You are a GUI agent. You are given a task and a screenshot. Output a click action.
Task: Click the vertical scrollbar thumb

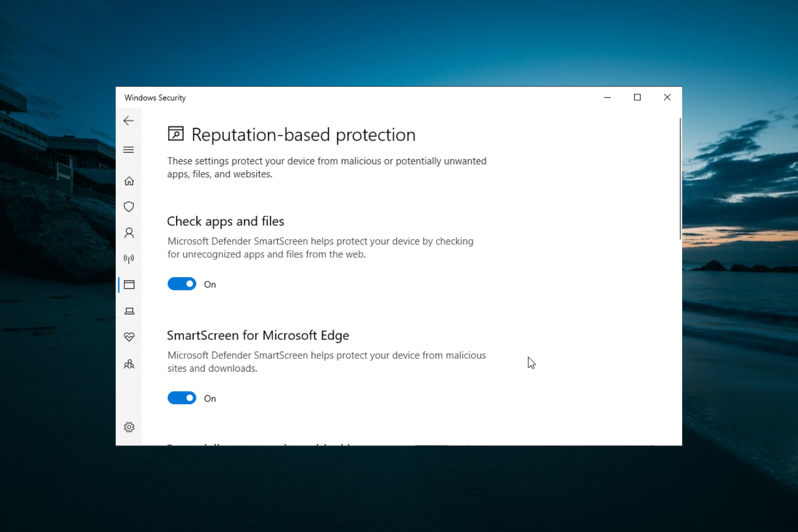[680, 179]
